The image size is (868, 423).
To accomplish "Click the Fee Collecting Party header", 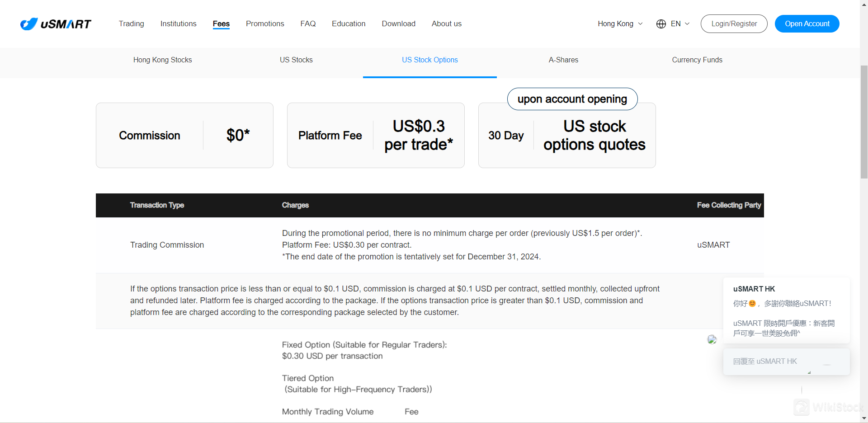I will 729,205.
